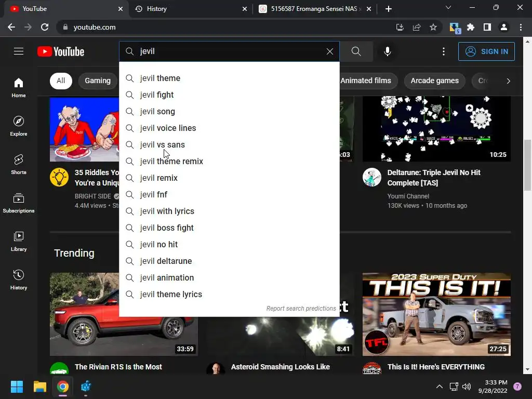Select the All filter chip
Screen dimensions: 532x399
61,81
